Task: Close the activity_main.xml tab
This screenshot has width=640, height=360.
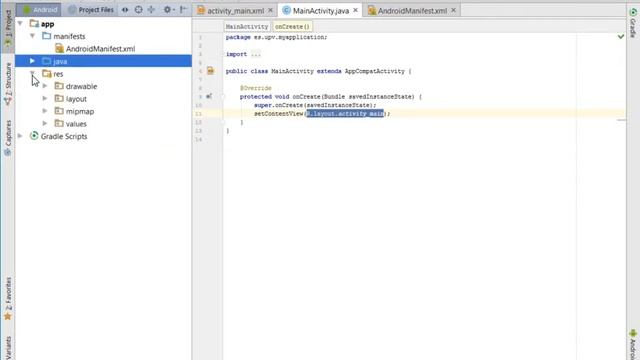Action: pyautogui.click(x=270, y=11)
